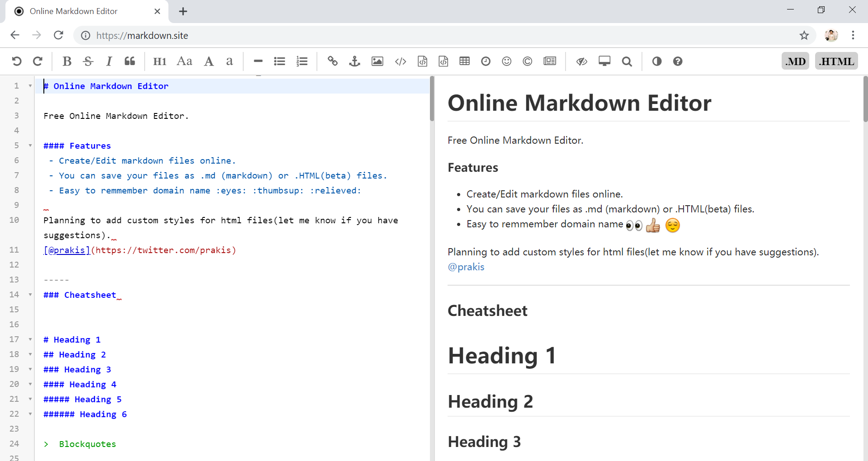The image size is (868, 461).
Task: Apply strikethrough formatting
Action: click(x=88, y=61)
